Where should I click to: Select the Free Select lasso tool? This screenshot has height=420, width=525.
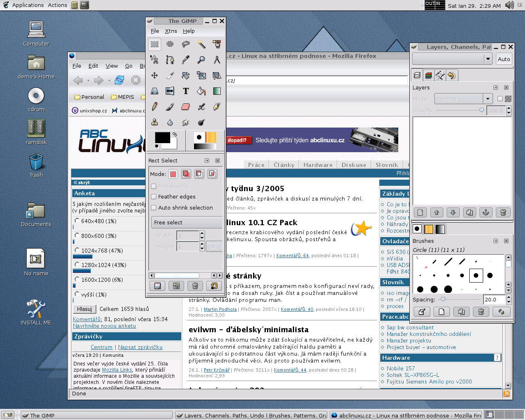click(186, 44)
